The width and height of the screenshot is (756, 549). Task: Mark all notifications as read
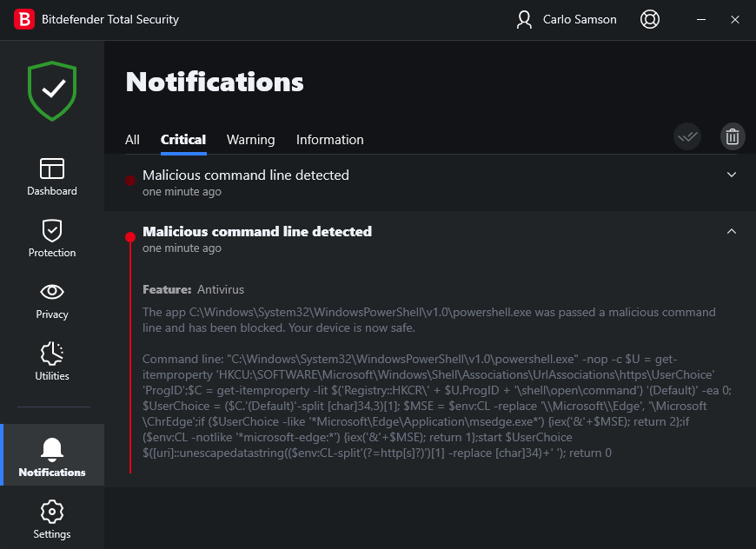coord(687,136)
